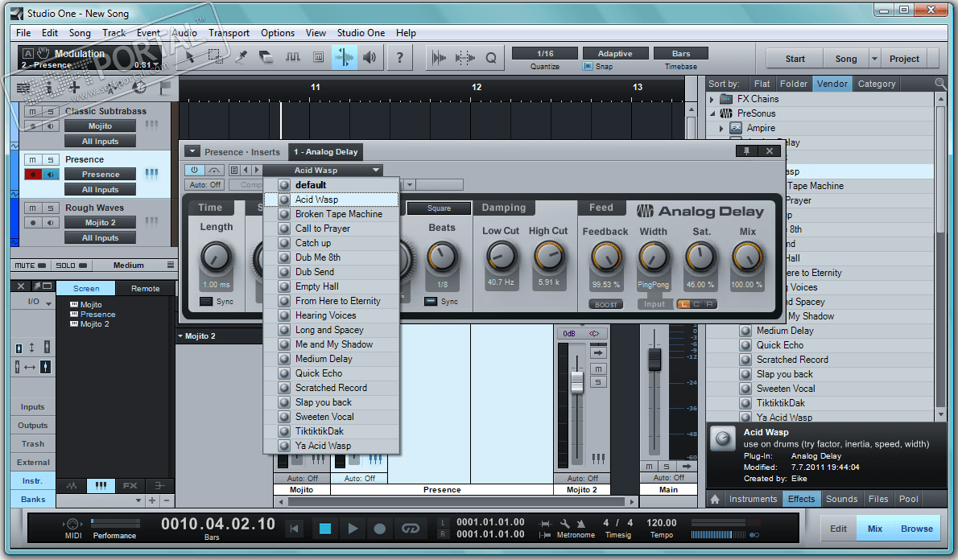This screenshot has width=958, height=560.
Task: Adjust the Mojito 2 channel fader
Action: click(576, 381)
